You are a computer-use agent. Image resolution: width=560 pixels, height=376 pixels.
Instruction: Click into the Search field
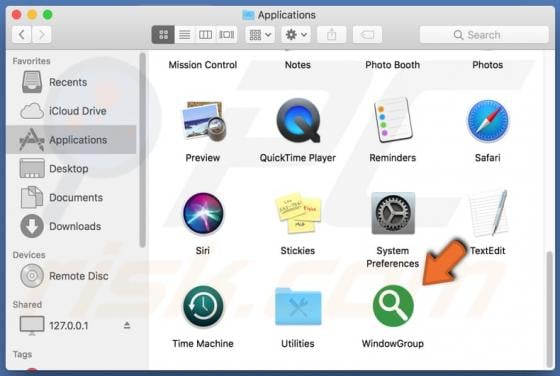[484, 35]
